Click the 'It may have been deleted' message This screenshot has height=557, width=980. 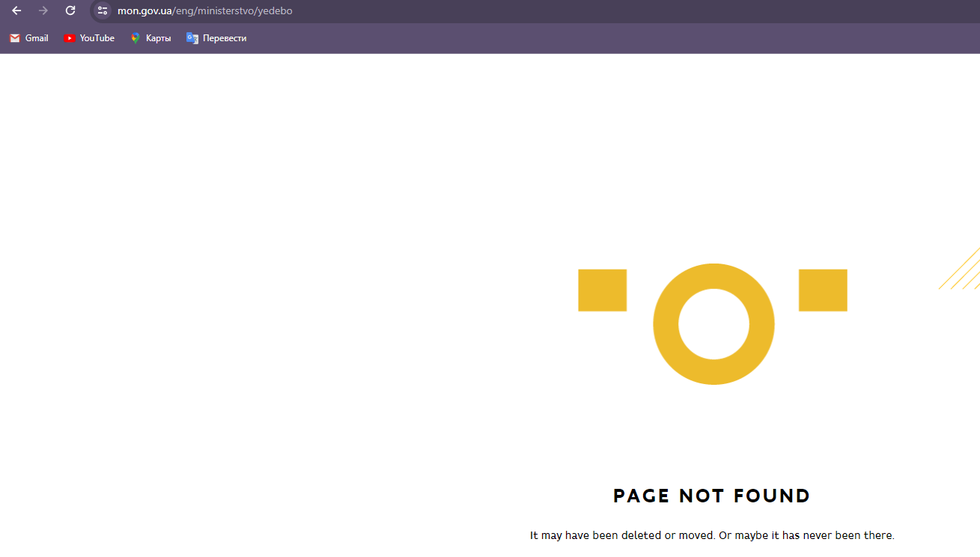pyautogui.click(x=711, y=535)
